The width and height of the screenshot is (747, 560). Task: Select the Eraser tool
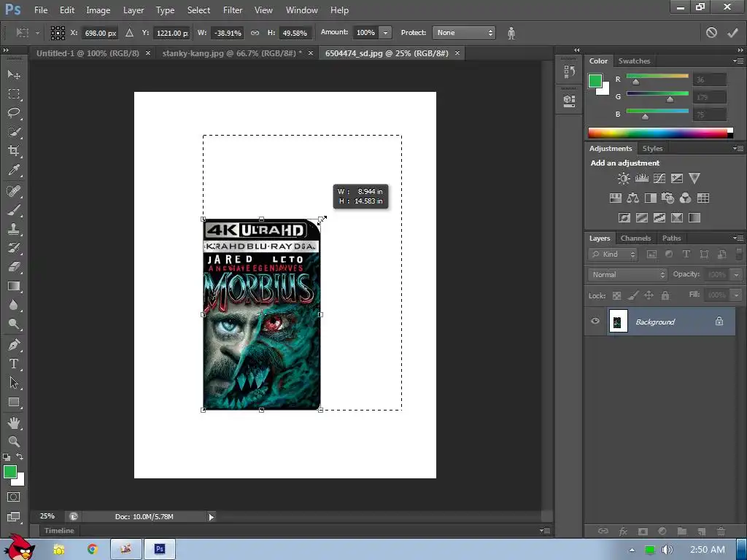13,267
